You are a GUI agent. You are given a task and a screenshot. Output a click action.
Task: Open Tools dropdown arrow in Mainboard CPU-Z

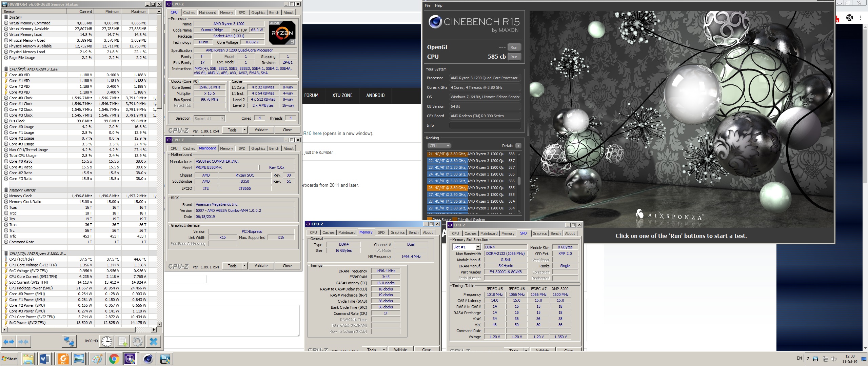(x=244, y=266)
